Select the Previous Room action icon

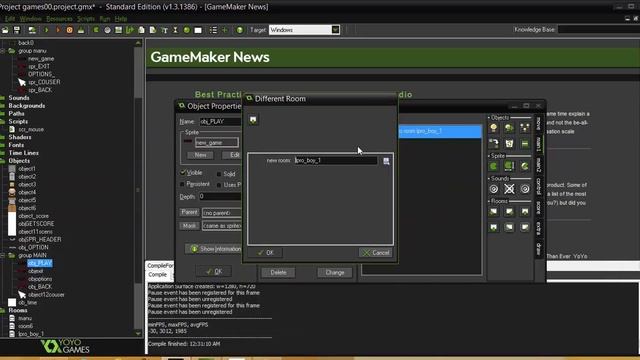point(493,211)
